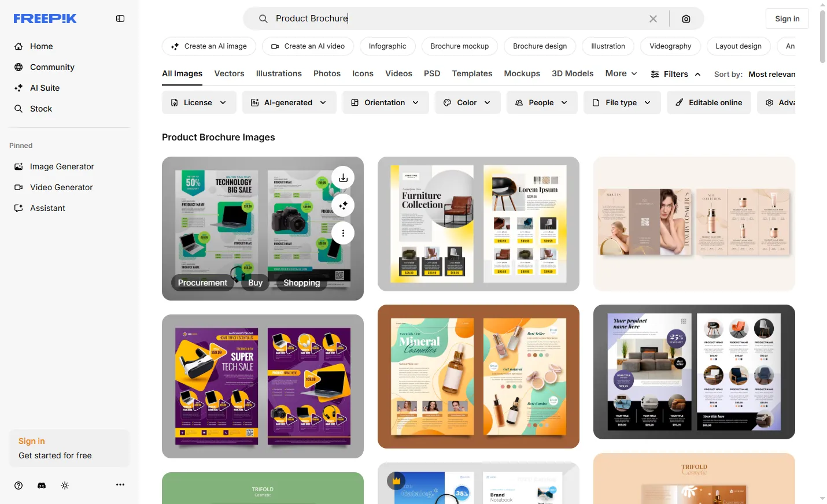
Task: Select Infographic suggestion chip
Action: [387, 46]
